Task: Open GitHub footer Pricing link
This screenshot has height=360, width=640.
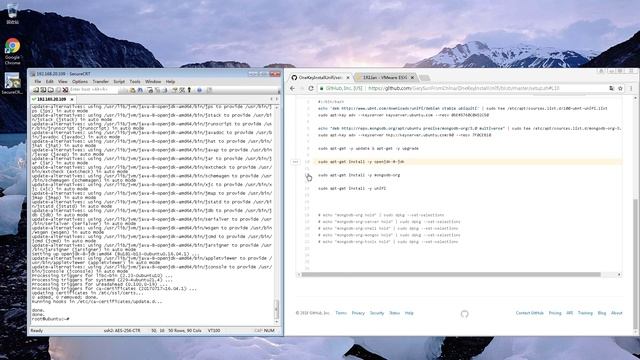Action: 555,313
